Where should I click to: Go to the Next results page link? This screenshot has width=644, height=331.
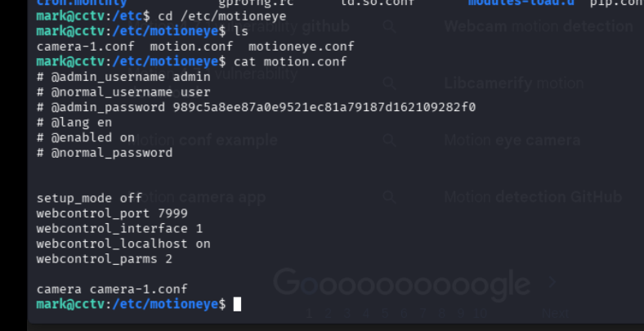coord(556,312)
